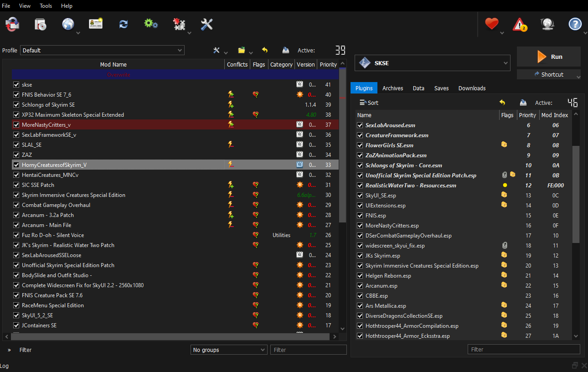Focus the plugin list Filter field
The image size is (588, 372).
pos(524,349)
